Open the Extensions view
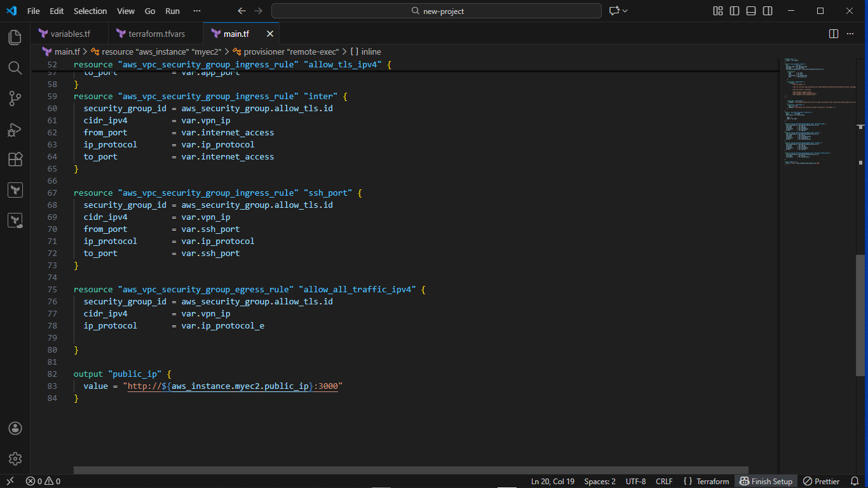This screenshot has height=488, width=868. click(15, 159)
